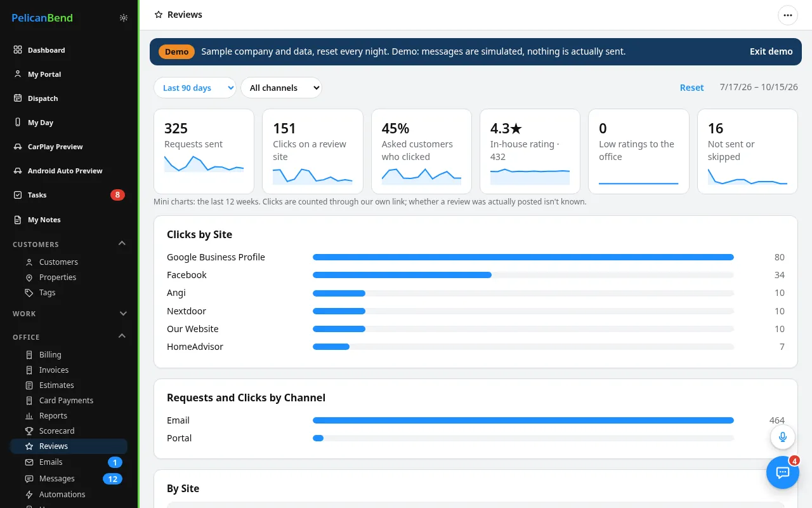Click the microphone voice button

pyautogui.click(x=783, y=437)
